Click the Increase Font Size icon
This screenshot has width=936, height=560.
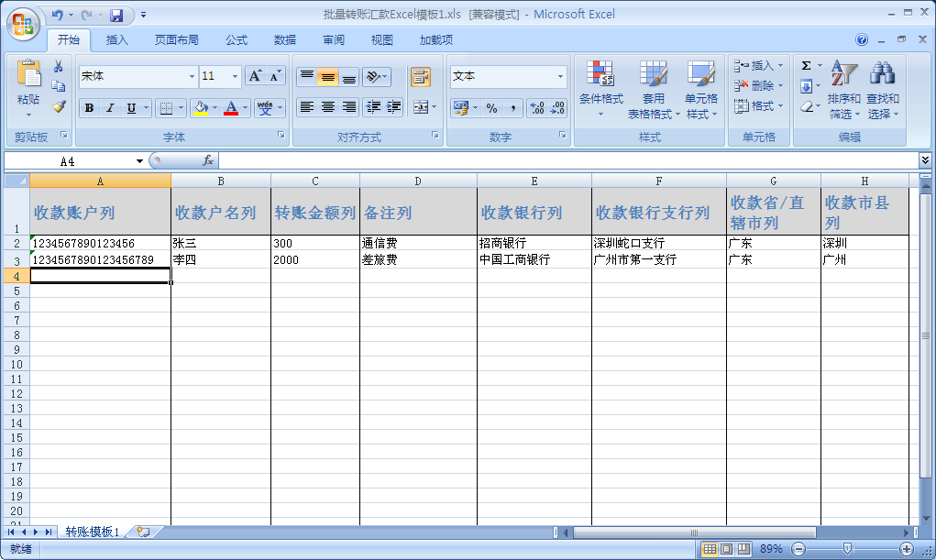point(256,76)
